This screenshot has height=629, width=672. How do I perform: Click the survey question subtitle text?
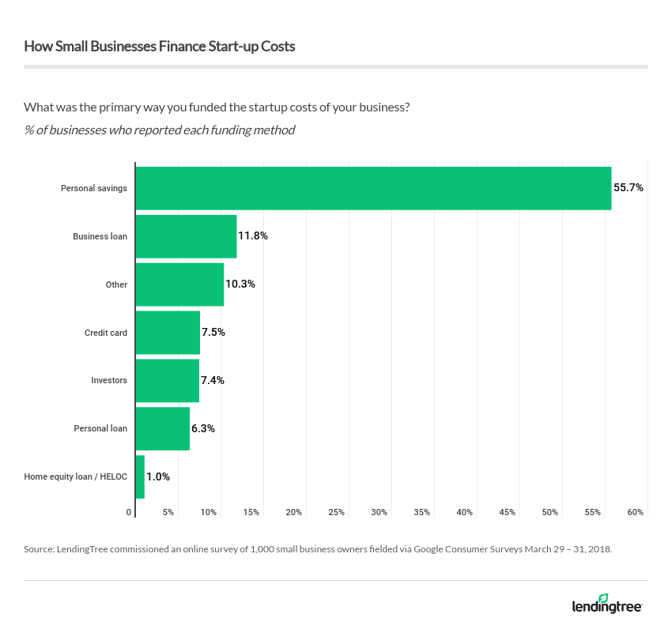tap(217, 107)
